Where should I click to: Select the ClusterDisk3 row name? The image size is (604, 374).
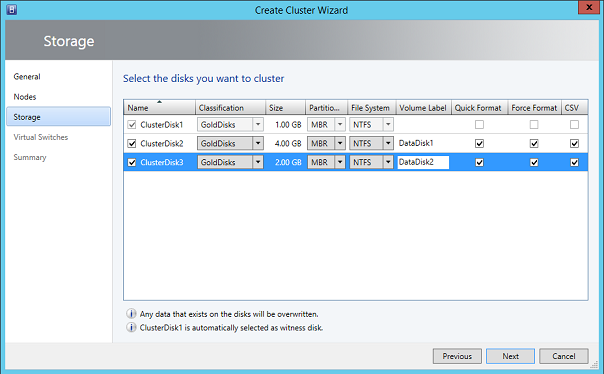point(162,163)
